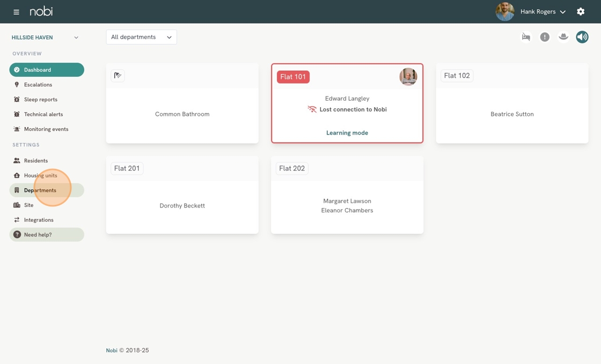The width and height of the screenshot is (601, 364).
Task: Click the Integrations arrows icon
Action: pos(17,220)
